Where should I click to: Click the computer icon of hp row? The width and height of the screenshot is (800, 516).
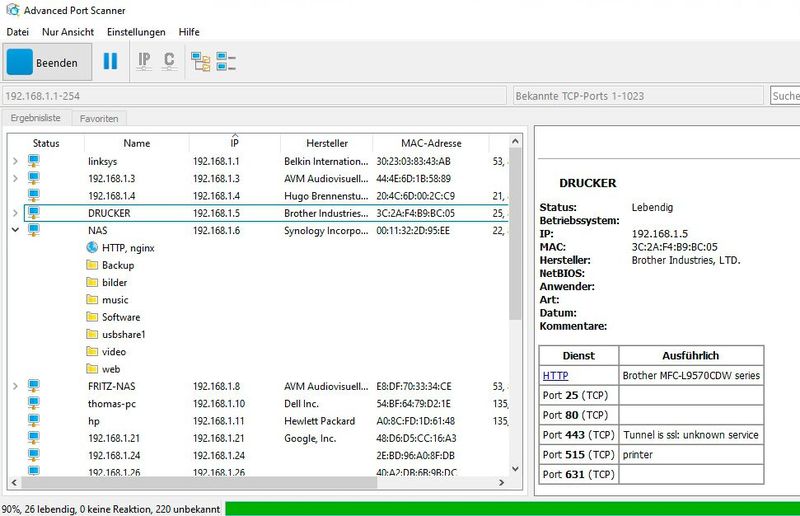[x=34, y=421]
